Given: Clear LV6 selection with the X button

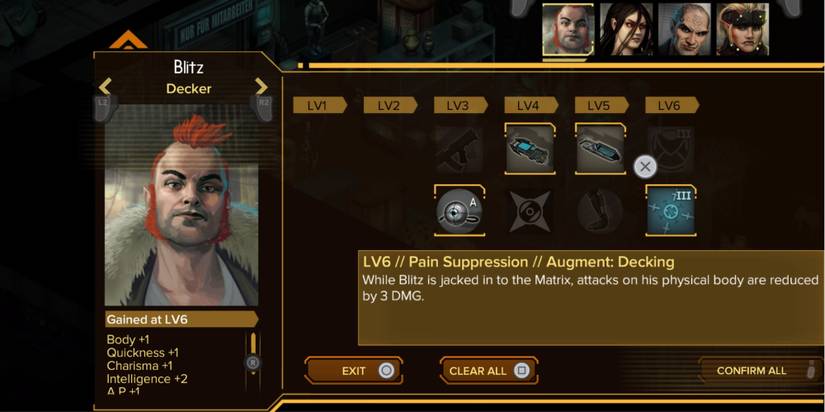Looking at the screenshot, I should point(645,167).
